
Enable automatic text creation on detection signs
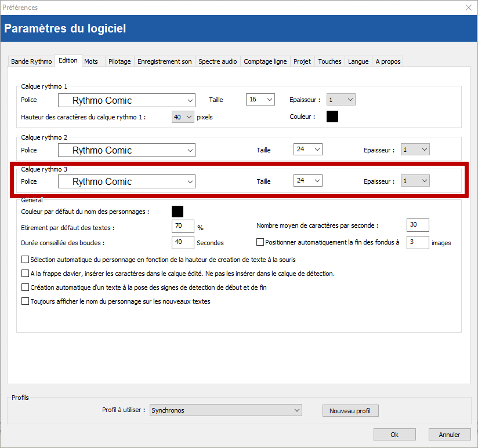[x=25, y=287]
